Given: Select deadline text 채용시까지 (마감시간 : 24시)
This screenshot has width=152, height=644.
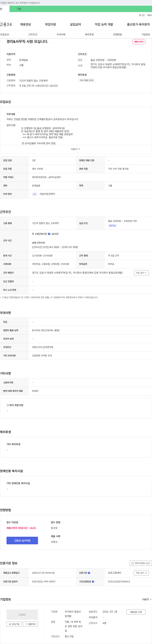Looking at the screenshot, I should [x=21, y=528].
